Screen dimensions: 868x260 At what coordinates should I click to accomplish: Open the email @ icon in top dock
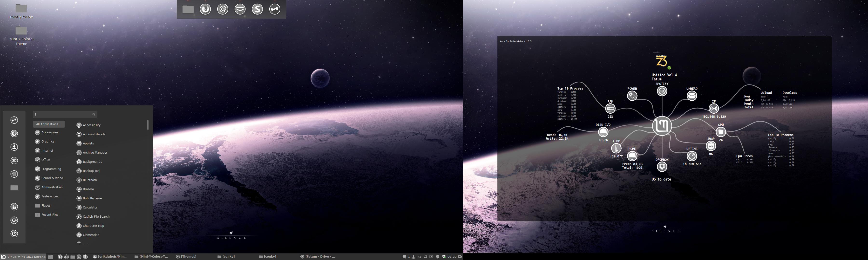(x=223, y=9)
